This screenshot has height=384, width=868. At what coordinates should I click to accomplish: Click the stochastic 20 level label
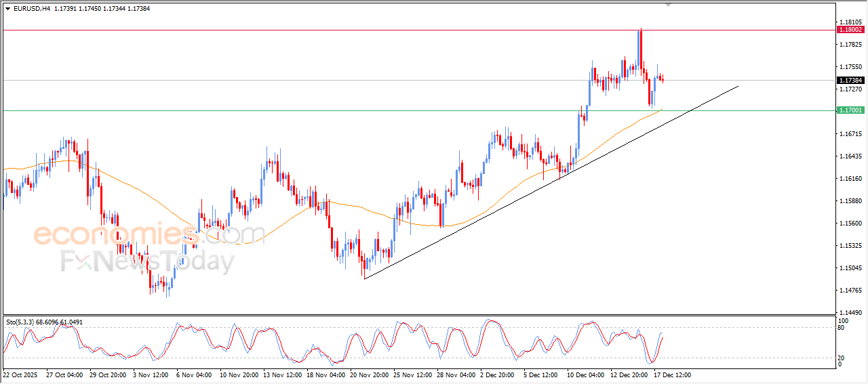[x=842, y=358]
